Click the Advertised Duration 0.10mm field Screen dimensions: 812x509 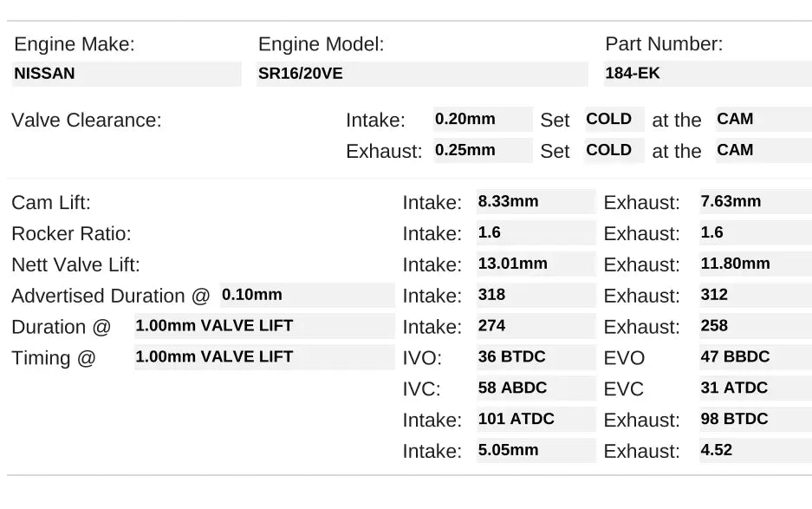click(307, 295)
